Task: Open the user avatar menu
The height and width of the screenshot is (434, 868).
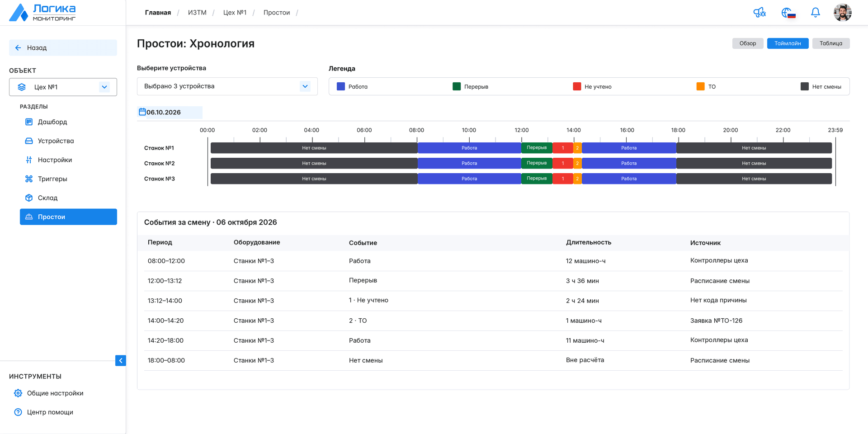Action: pos(843,13)
